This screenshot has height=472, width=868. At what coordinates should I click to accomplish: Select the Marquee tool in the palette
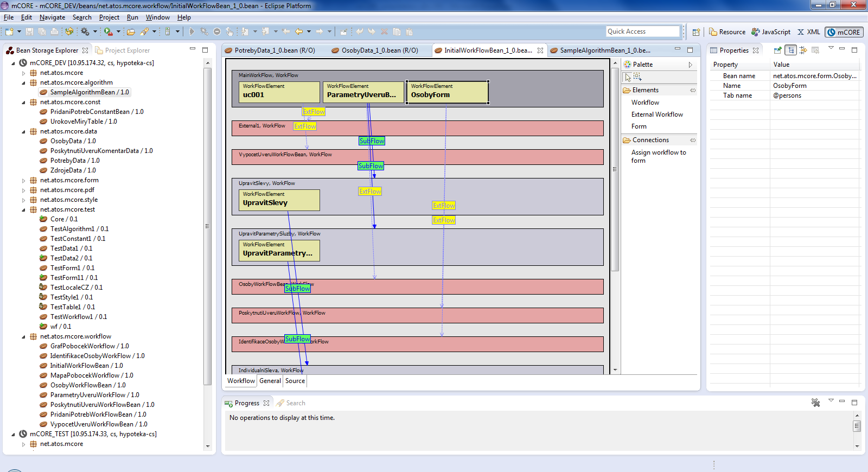coord(637,77)
